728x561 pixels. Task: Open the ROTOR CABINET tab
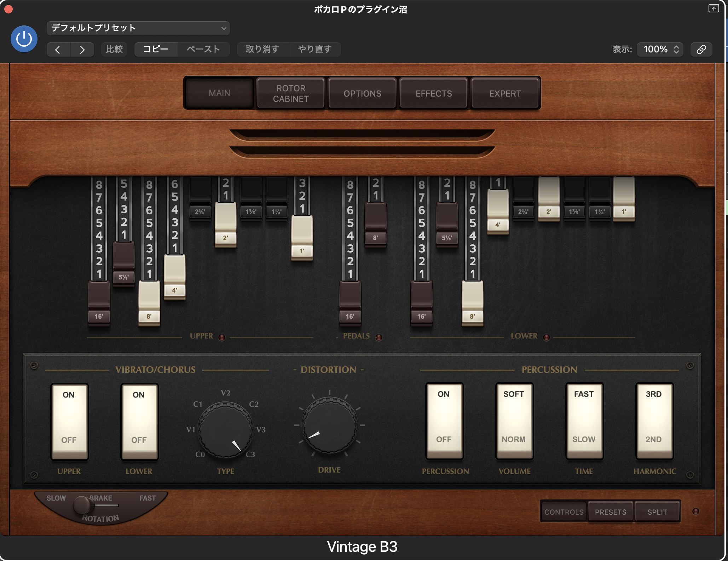tap(291, 93)
